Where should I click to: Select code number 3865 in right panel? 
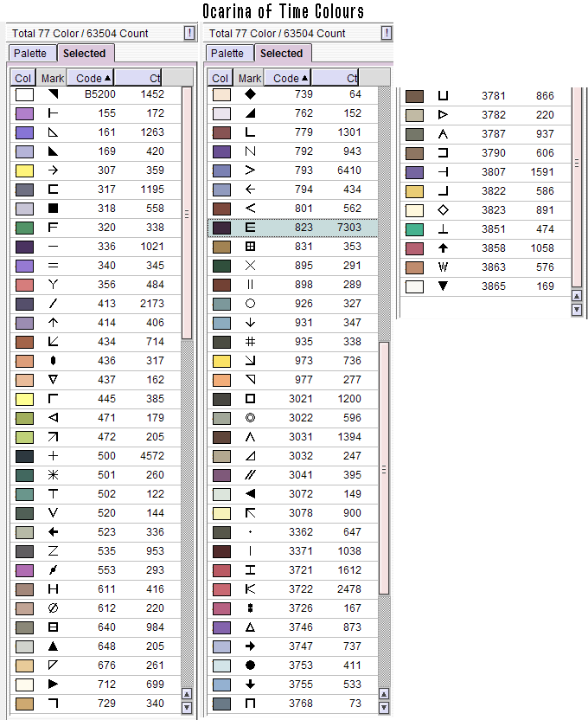click(x=494, y=286)
